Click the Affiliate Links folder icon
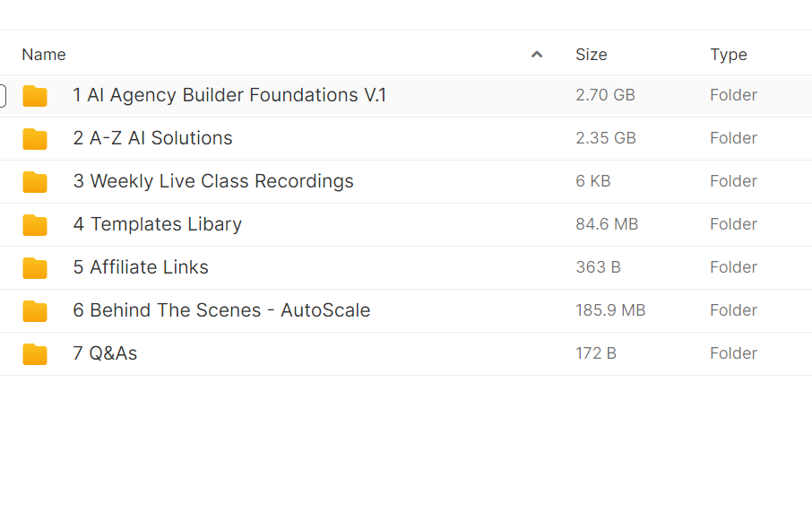812x522 pixels. (35, 268)
